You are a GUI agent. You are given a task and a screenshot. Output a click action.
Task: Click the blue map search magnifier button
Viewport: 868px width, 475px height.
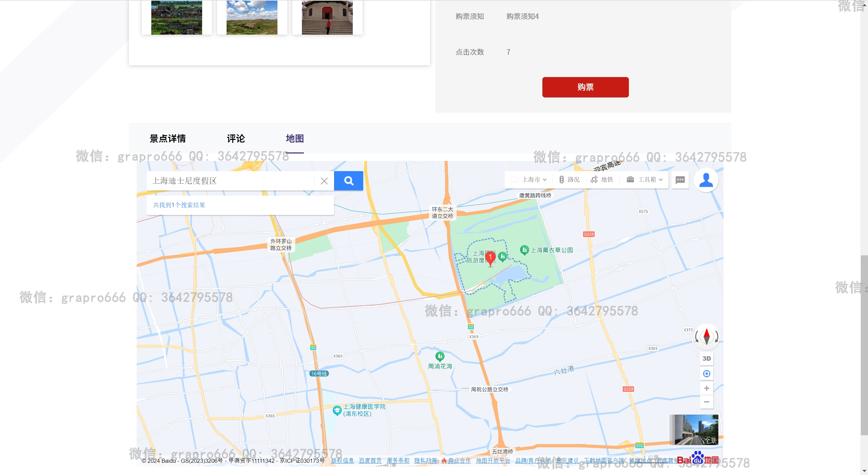348,181
